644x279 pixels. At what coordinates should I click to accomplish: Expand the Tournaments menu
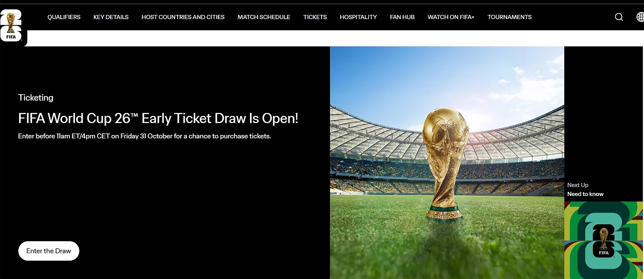tap(510, 17)
